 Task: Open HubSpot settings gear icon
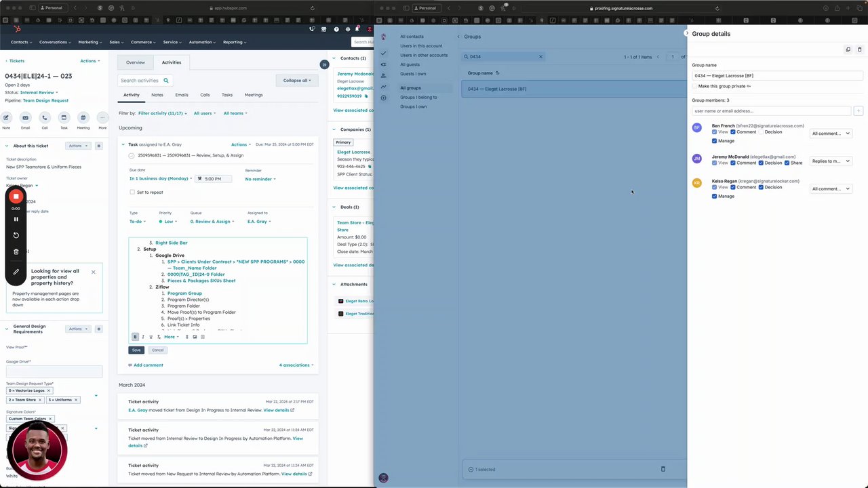tap(348, 29)
